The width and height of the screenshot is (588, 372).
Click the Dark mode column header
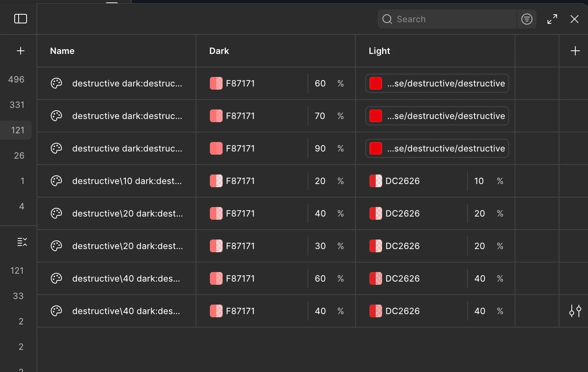219,51
